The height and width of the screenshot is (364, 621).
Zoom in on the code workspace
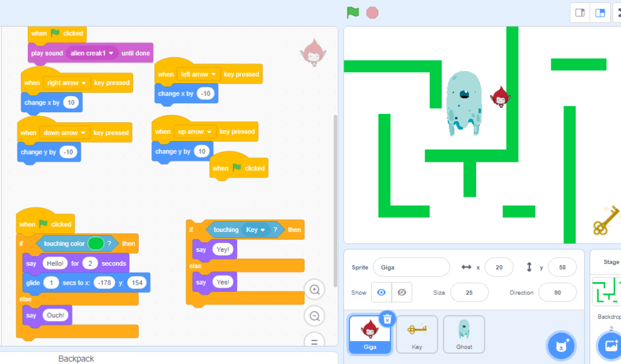[x=314, y=290]
